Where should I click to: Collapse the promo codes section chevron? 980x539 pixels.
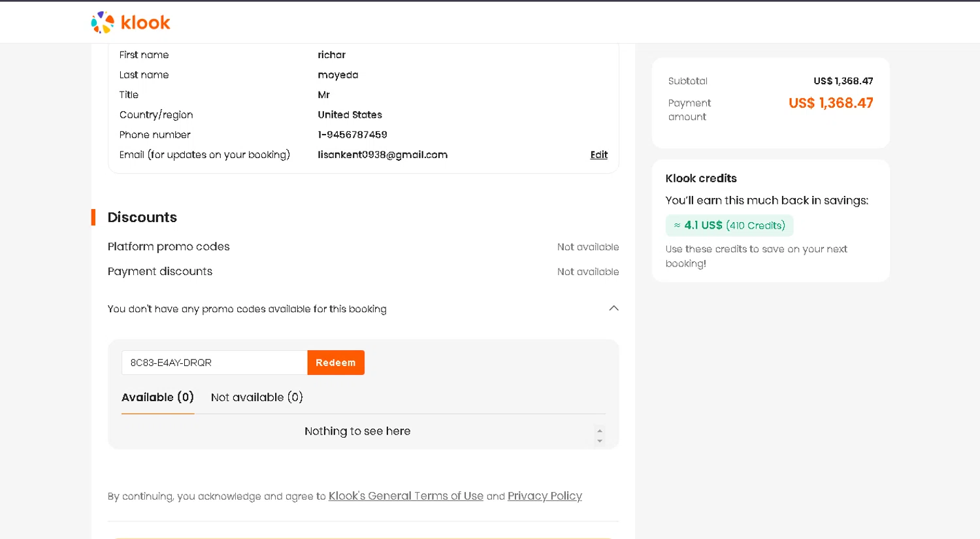(x=613, y=308)
